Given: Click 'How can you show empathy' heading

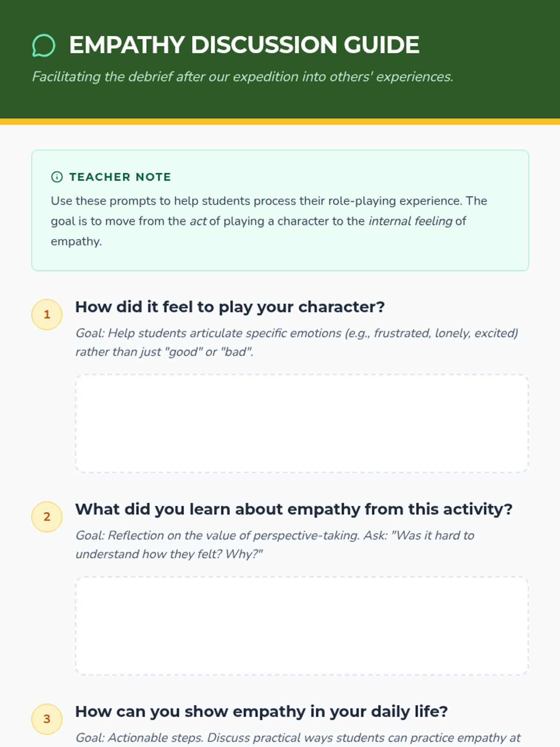Looking at the screenshot, I should [x=261, y=712].
